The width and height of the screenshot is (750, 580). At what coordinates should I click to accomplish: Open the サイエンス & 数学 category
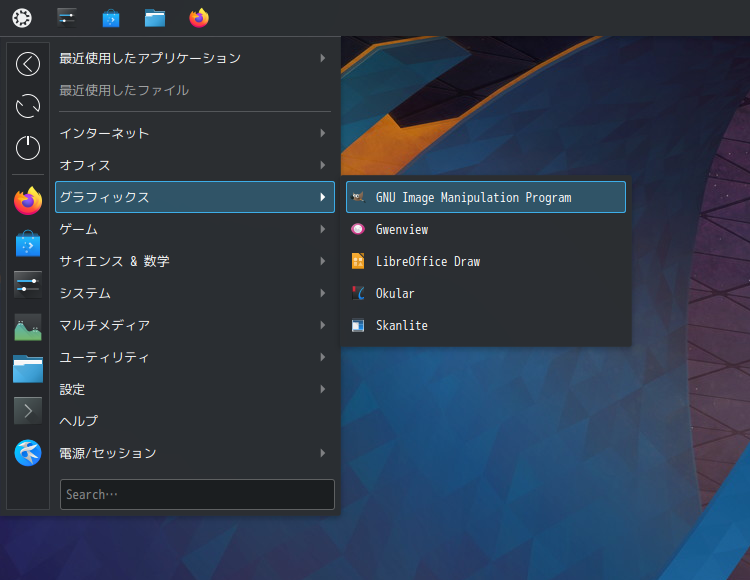195,261
